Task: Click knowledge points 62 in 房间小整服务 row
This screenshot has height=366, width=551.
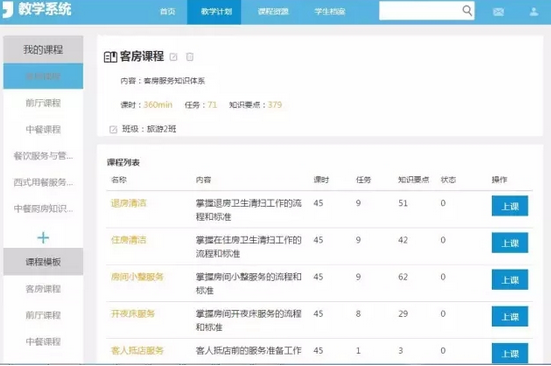Action: [403, 277]
